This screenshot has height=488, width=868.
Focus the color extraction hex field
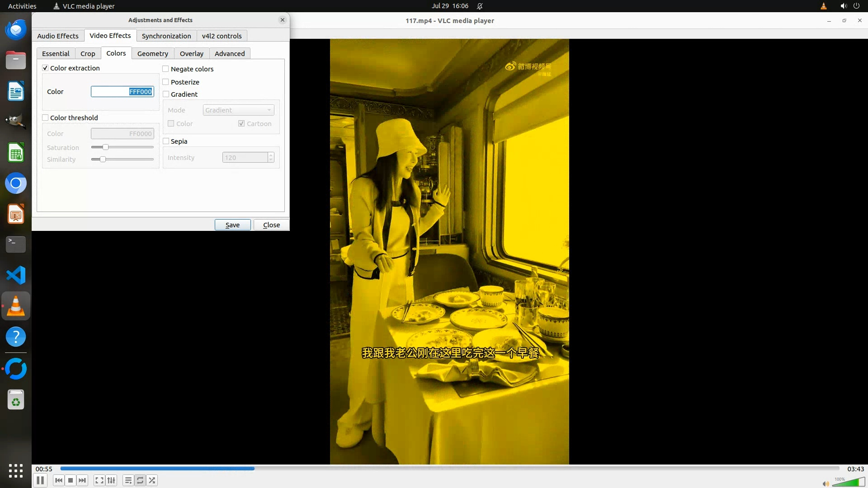point(122,92)
